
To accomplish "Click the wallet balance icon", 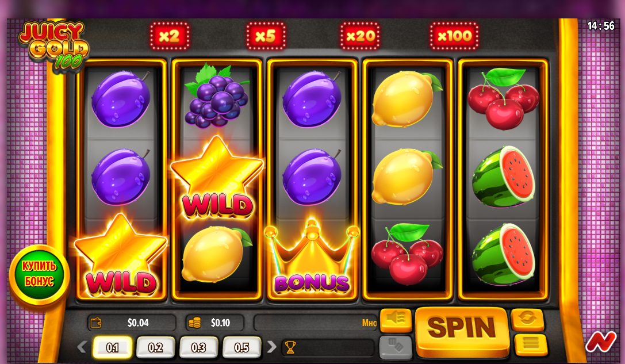I will pyautogui.click(x=96, y=323).
